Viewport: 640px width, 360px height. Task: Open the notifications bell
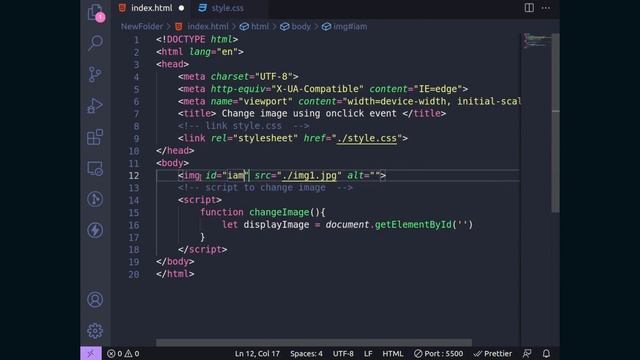(546, 353)
